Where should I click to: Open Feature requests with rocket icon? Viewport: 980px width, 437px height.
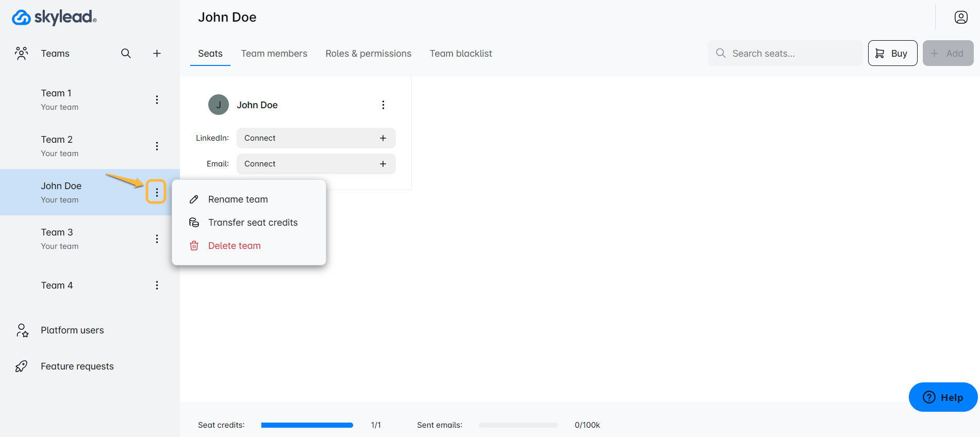pyautogui.click(x=77, y=366)
